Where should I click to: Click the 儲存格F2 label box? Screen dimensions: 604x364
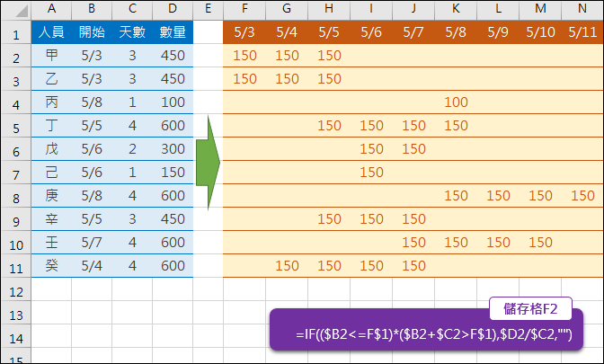pyautogui.click(x=530, y=308)
